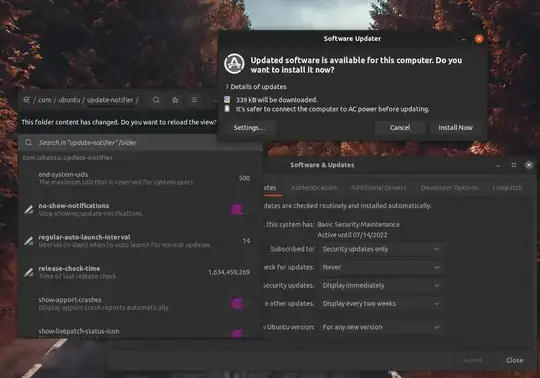
Task: Click the end-system-uids value 500
Action: pos(244,178)
